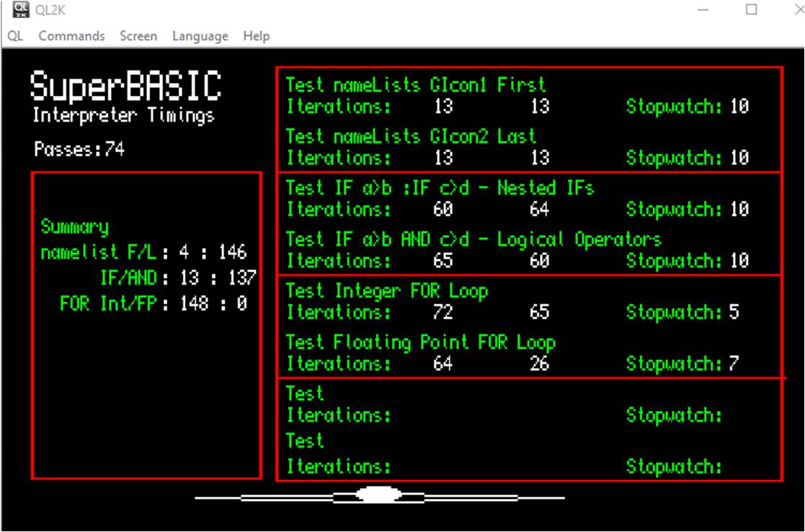This screenshot has width=805, height=532.
Task: Click the SuperBASIC heading
Action: [126, 87]
